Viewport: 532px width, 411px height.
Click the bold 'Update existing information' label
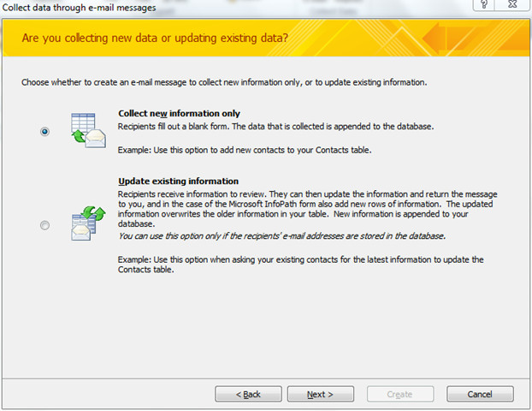coord(178,182)
